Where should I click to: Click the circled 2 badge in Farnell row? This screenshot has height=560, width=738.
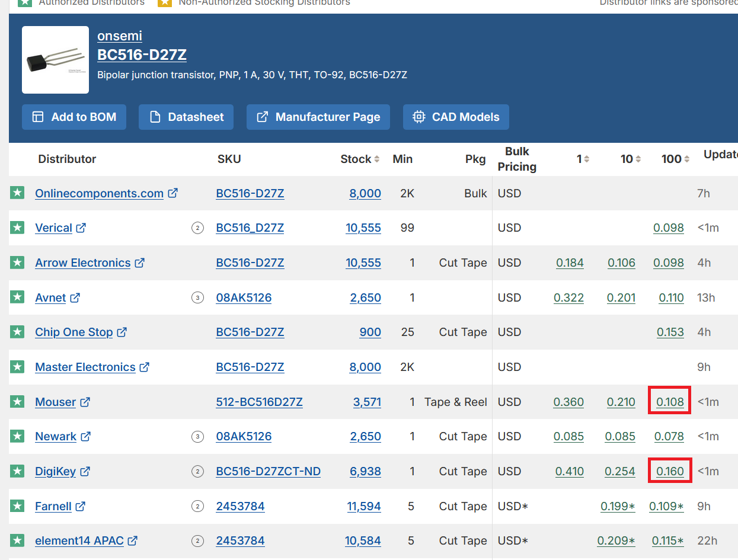tap(197, 507)
